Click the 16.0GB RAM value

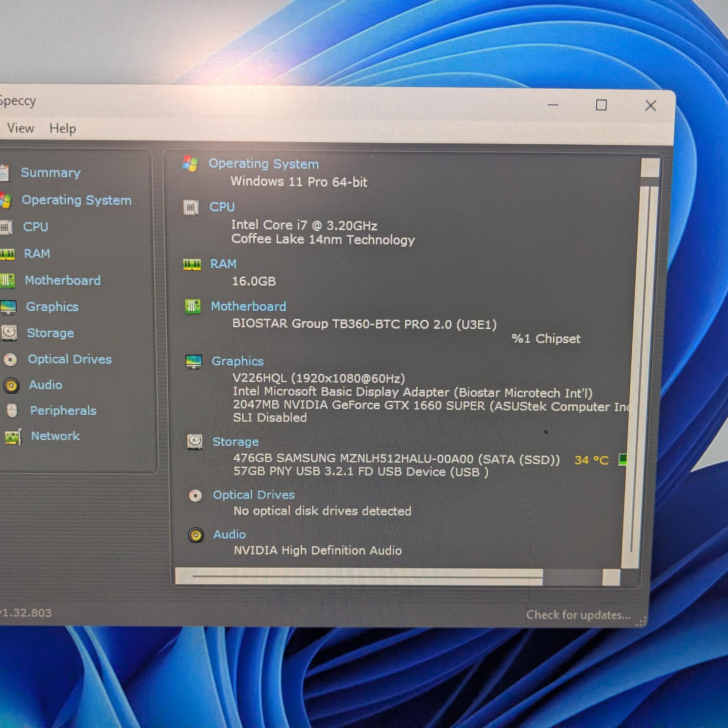(253, 282)
